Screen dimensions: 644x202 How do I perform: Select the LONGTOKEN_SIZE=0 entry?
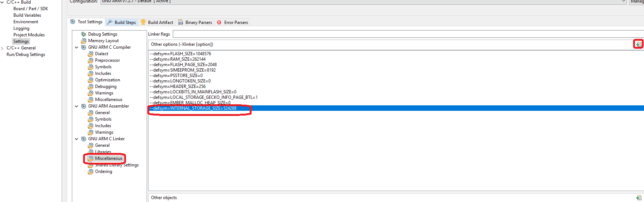[180, 81]
